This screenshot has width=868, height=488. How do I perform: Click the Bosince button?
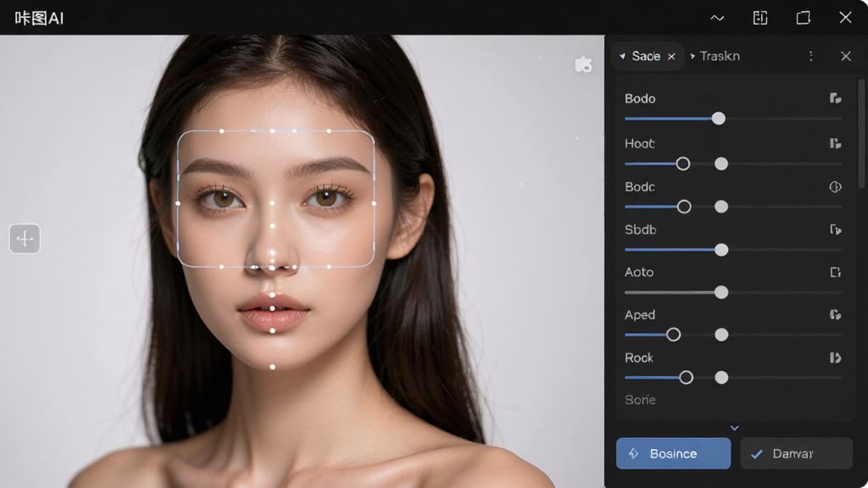point(673,454)
